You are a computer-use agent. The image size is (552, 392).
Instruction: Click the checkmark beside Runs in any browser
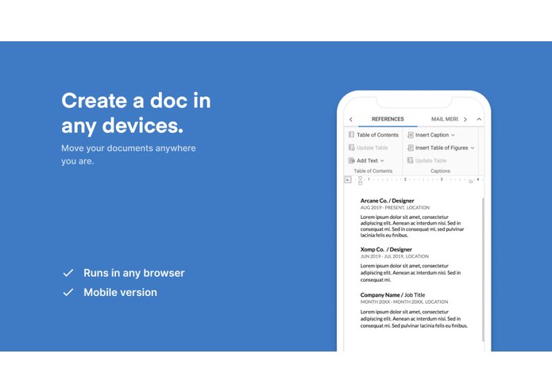pyautogui.click(x=68, y=273)
